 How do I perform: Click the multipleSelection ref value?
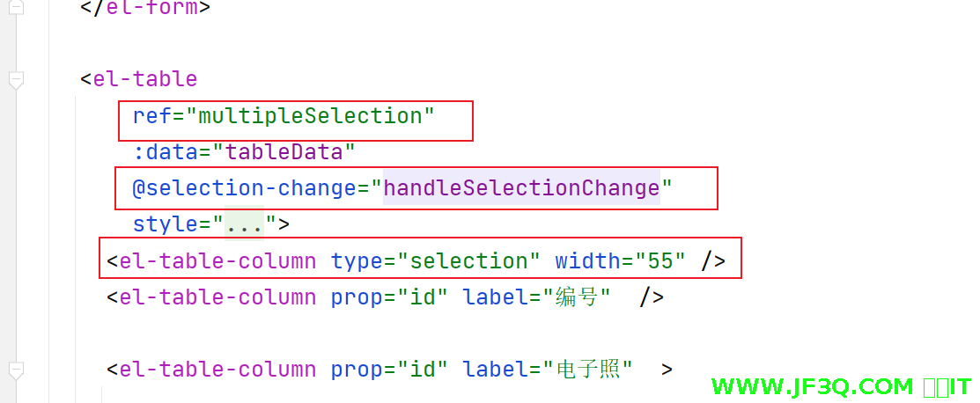pos(311,116)
